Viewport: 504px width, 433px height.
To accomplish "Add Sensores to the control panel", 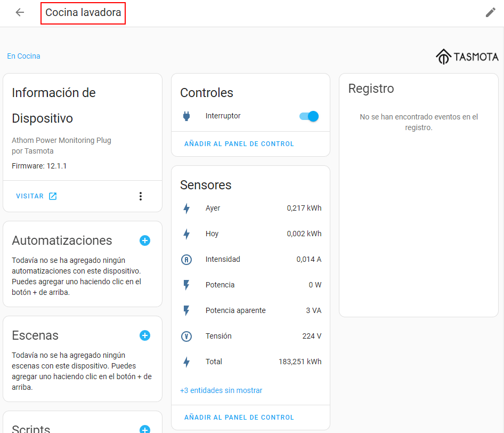I will pyautogui.click(x=239, y=418).
